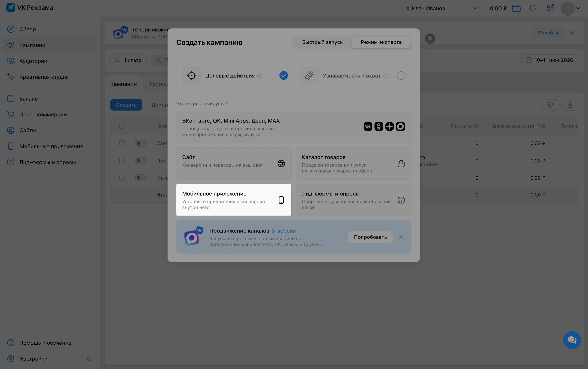Click the Попробовать button
The width and height of the screenshot is (588, 369).
coord(370,237)
